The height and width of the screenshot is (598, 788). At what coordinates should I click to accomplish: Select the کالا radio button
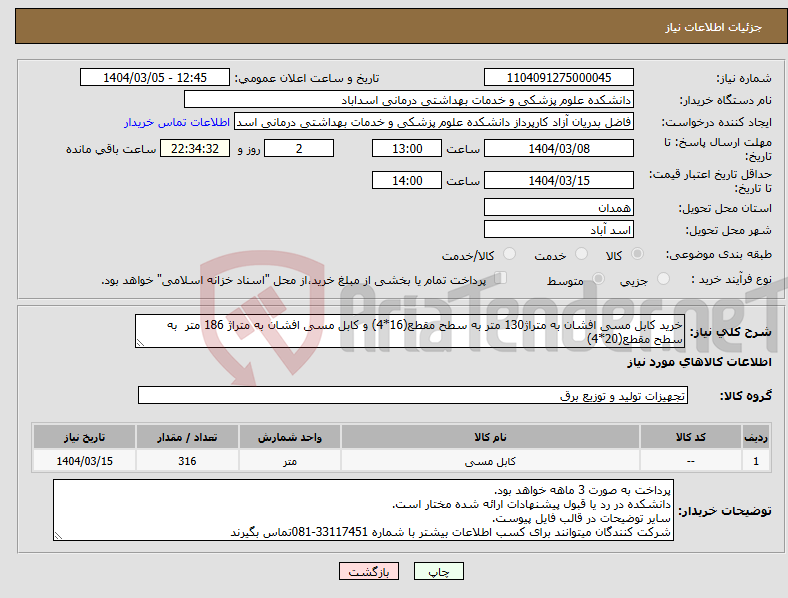click(x=637, y=254)
